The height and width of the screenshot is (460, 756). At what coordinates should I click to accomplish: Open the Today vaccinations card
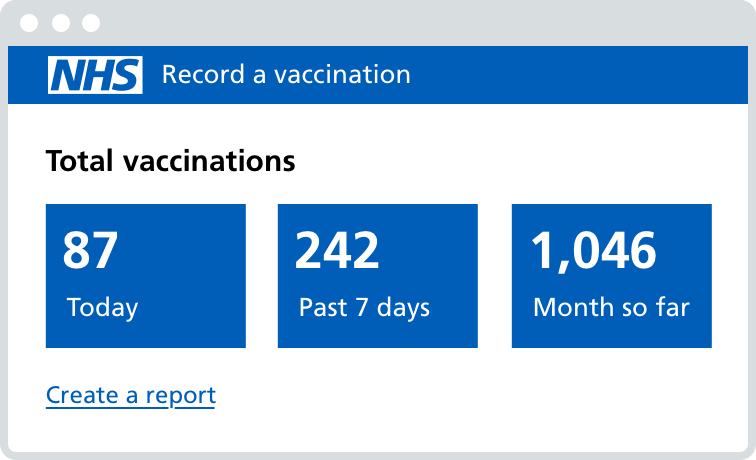(x=146, y=276)
